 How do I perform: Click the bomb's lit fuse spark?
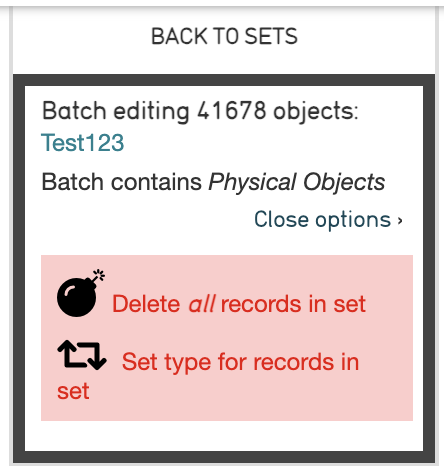[x=99, y=275]
